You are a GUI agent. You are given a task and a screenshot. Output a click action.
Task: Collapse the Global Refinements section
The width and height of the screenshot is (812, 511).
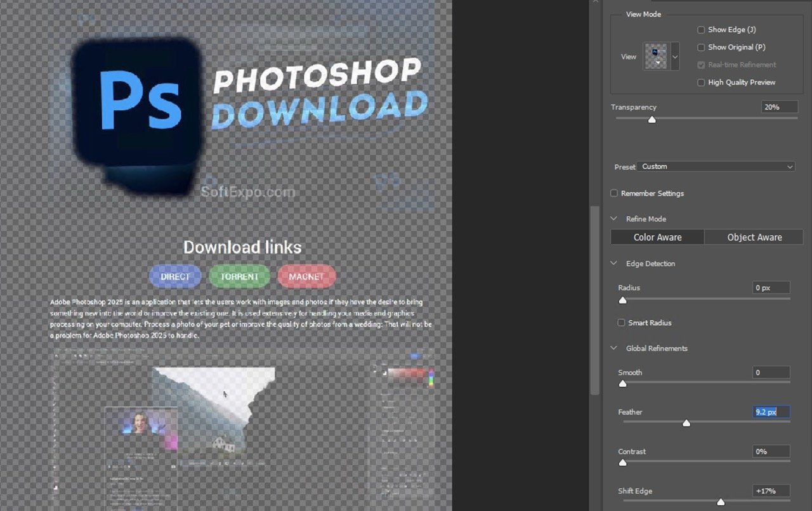pyautogui.click(x=613, y=348)
